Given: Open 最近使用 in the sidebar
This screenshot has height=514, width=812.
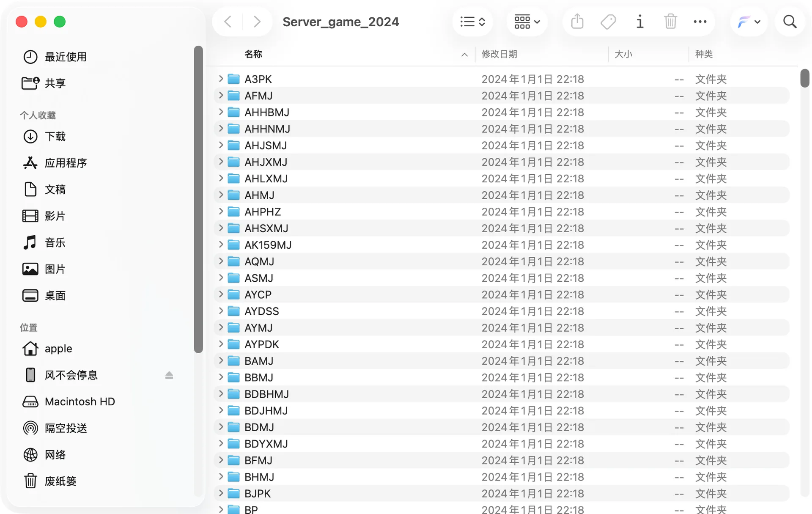Looking at the screenshot, I should [x=66, y=57].
